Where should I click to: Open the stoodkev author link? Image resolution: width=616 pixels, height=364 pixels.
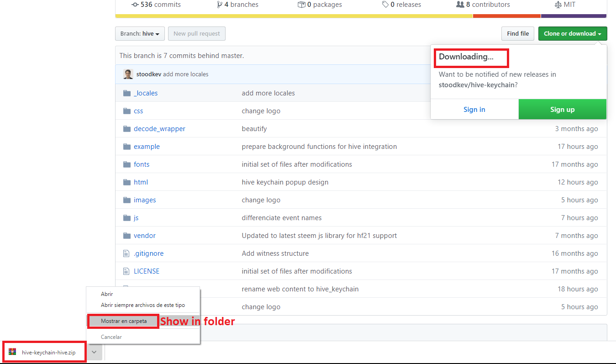pyautogui.click(x=149, y=74)
